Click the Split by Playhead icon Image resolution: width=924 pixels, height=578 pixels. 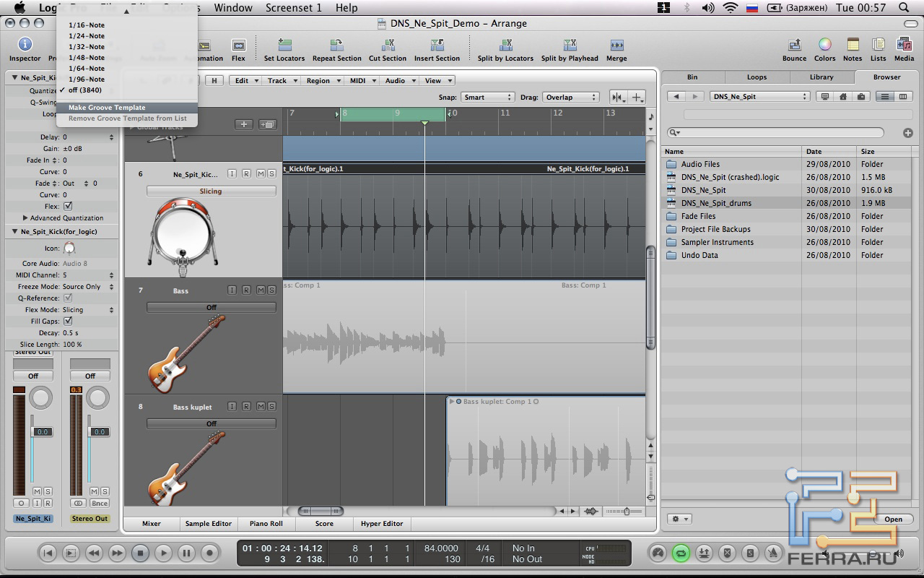coord(569,46)
